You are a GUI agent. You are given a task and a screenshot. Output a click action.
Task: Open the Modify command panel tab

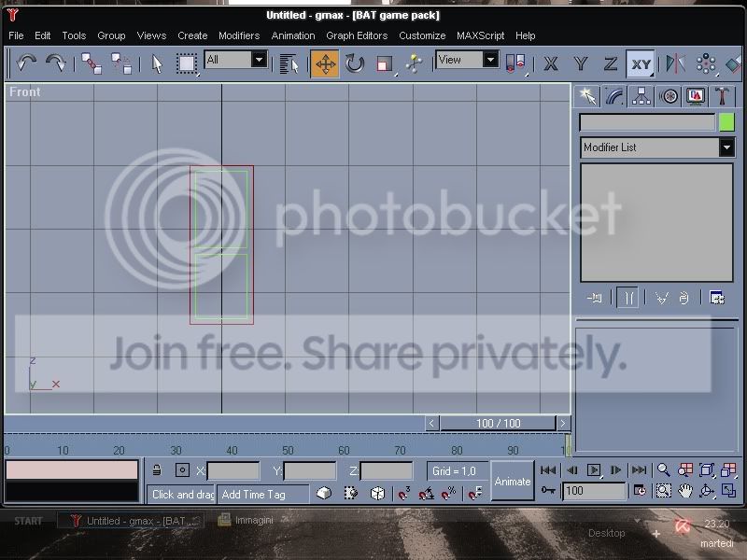[x=614, y=97]
